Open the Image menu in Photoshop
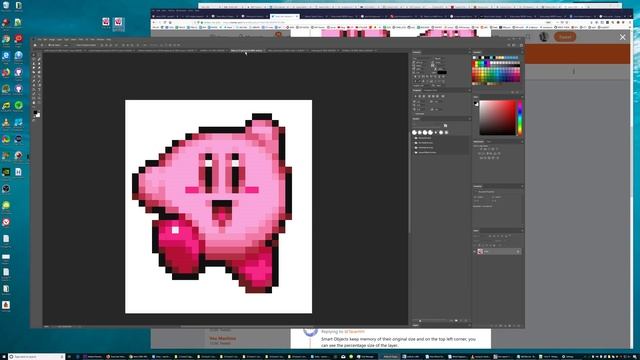This screenshot has height=360, width=640. [52, 40]
